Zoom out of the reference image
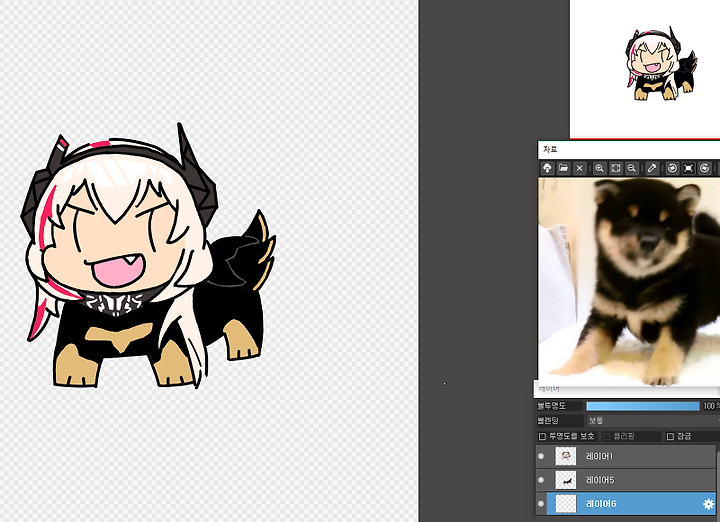 click(632, 168)
